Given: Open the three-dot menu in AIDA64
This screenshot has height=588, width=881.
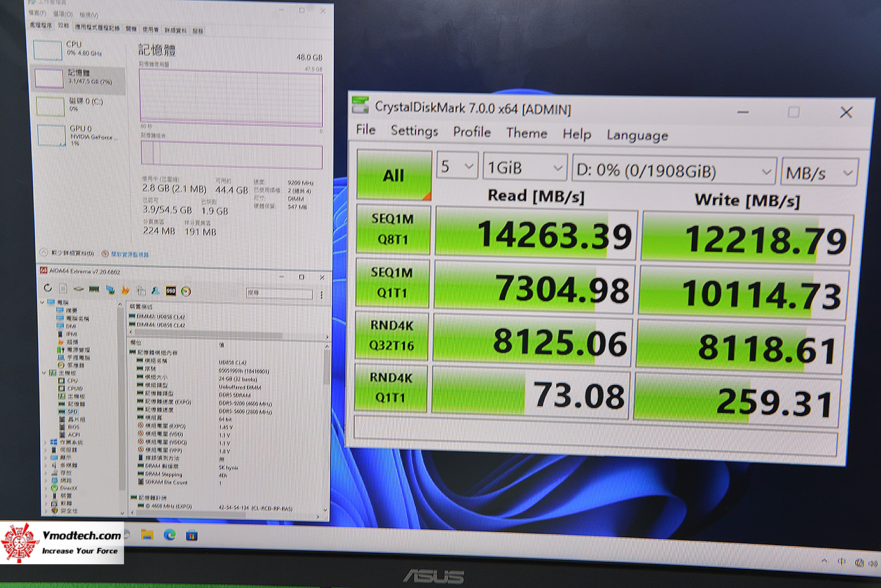Looking at the screenshot, I should (322, 295).
